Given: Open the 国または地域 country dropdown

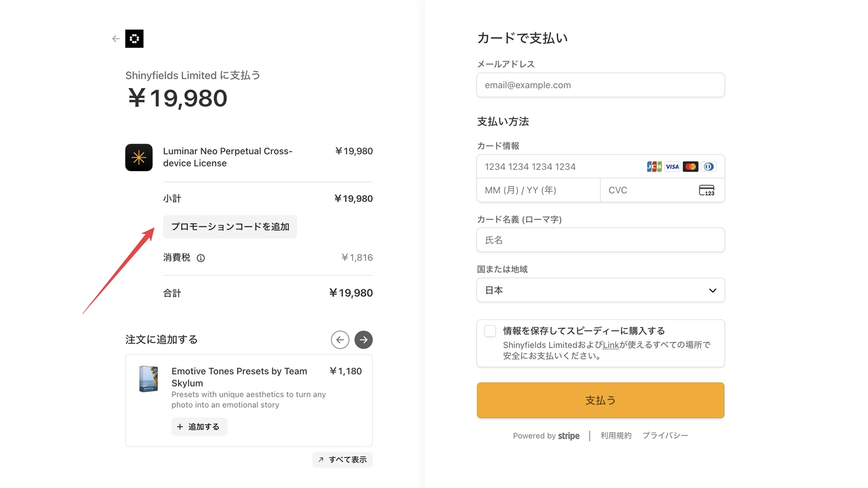Looking at the screenshot, I should coord(600,290).
